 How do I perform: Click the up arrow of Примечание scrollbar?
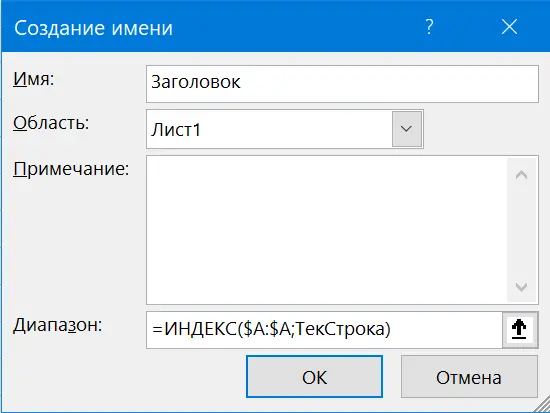(x=522, y=175)
